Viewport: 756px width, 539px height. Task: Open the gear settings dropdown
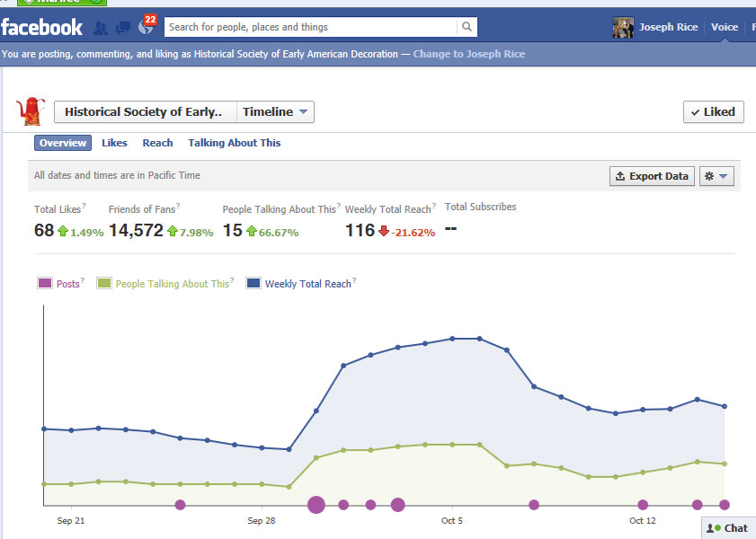(716, 176)
